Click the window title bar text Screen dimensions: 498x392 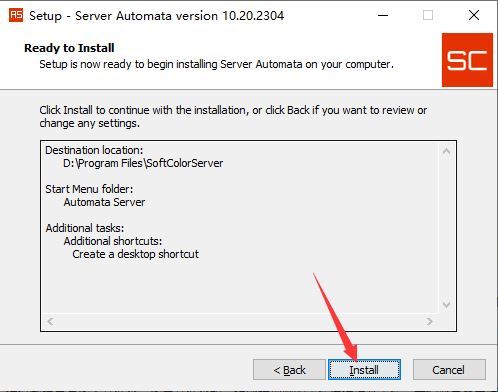pyautogui.click(x=157, y=16)
